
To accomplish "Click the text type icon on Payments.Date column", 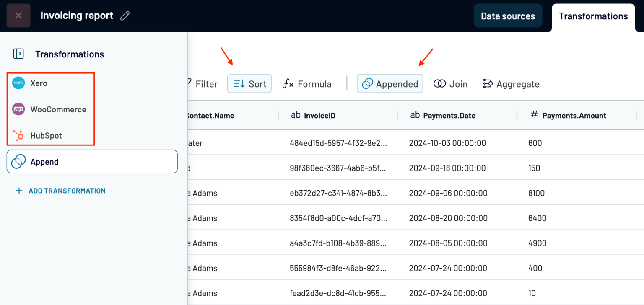I will [414, 115].
